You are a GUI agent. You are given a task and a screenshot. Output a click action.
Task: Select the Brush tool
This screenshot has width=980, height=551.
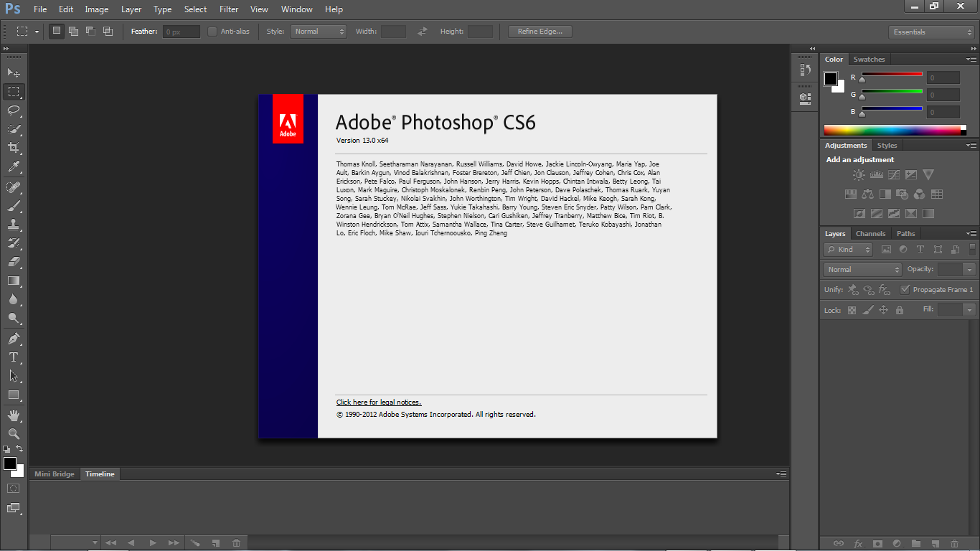(x=14, y=206)
